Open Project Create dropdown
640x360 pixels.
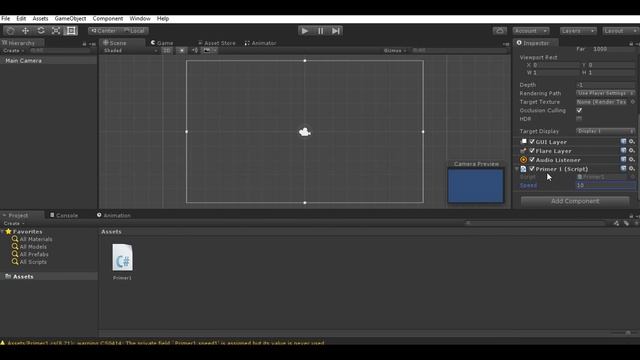pos(13,223)
